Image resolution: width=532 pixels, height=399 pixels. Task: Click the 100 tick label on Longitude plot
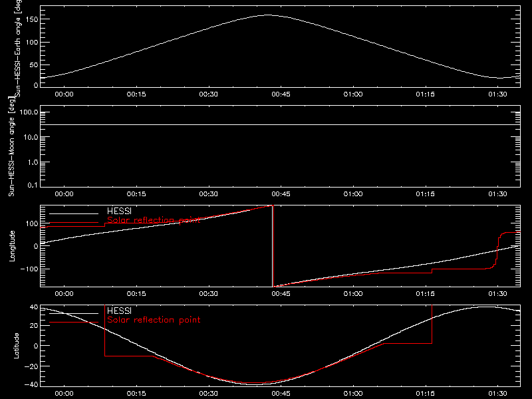(x=32, y=223)
